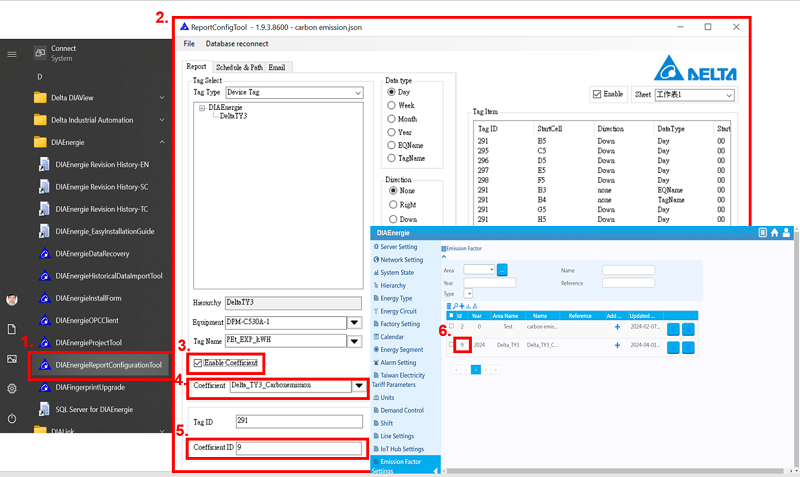Image resolution: width=800 pixels, height=477 pixels.
Task: Select the EQName data type radio button
Action: 391,145
